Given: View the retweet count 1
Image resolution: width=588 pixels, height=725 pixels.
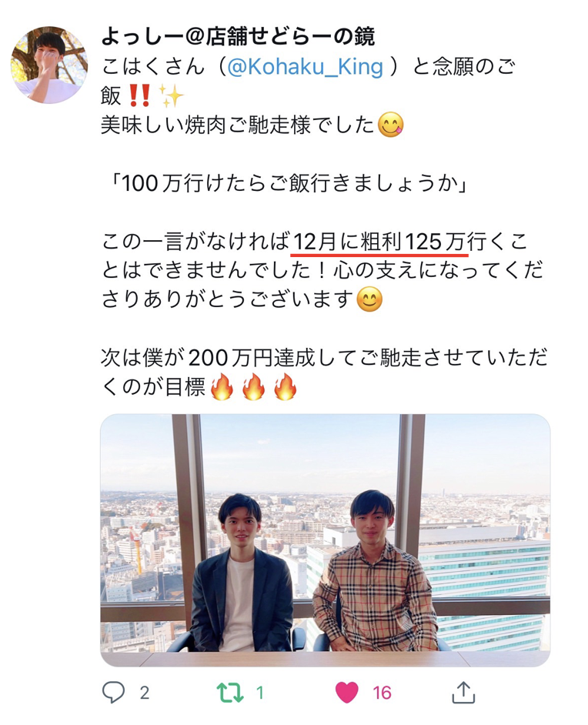Looking at the screenshot, I should (x=260, y=693).
